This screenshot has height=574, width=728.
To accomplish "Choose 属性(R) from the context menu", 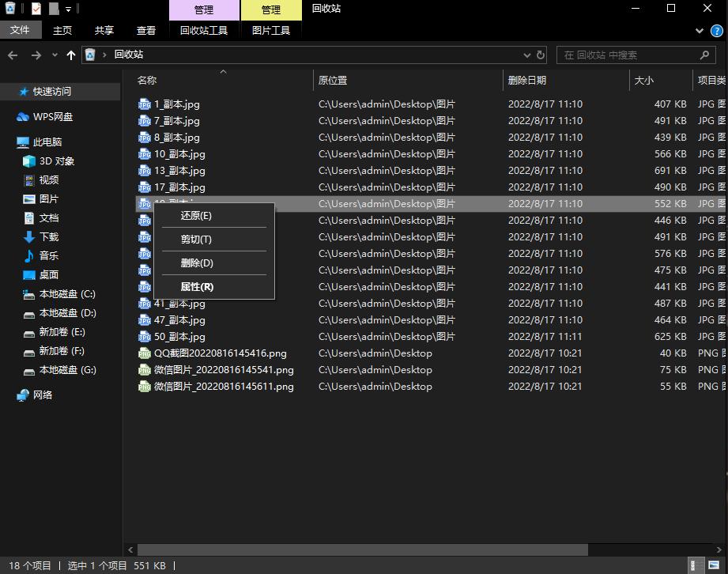I will point(214,286).
